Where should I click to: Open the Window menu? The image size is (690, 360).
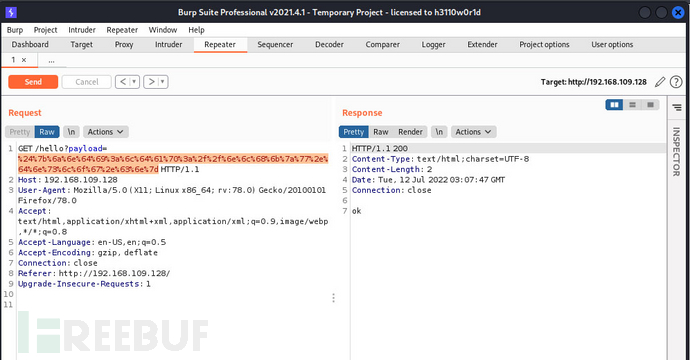click(162, 30)
